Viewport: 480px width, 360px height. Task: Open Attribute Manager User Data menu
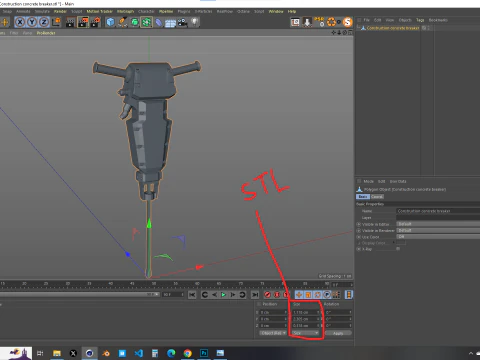pos(398,181)
